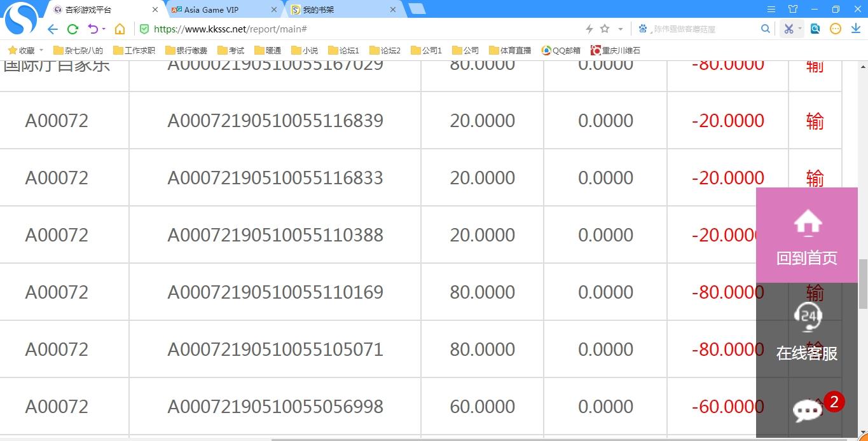
Task: Reload the page with the green refresh icon
Action: coord(72,29)
